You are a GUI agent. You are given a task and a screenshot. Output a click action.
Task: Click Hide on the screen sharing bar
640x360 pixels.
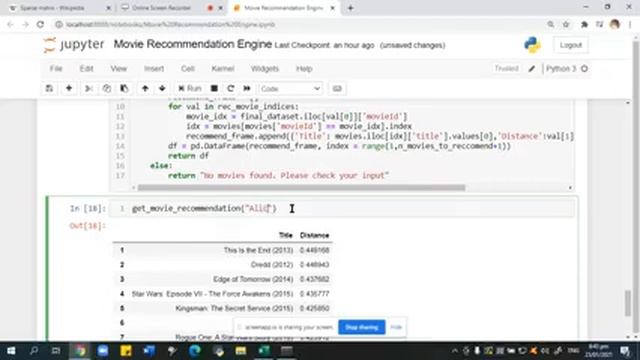pos(396,327)
